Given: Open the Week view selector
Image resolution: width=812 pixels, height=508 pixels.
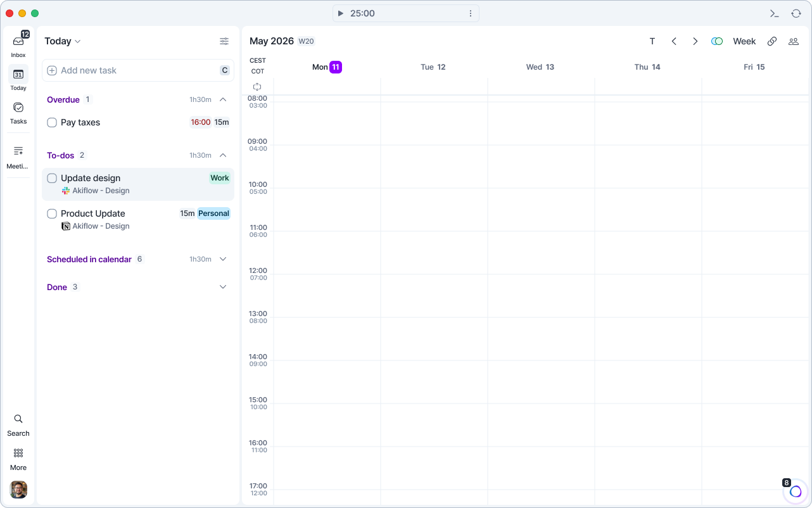Looking at the screenshot, I should coord(744,41).
